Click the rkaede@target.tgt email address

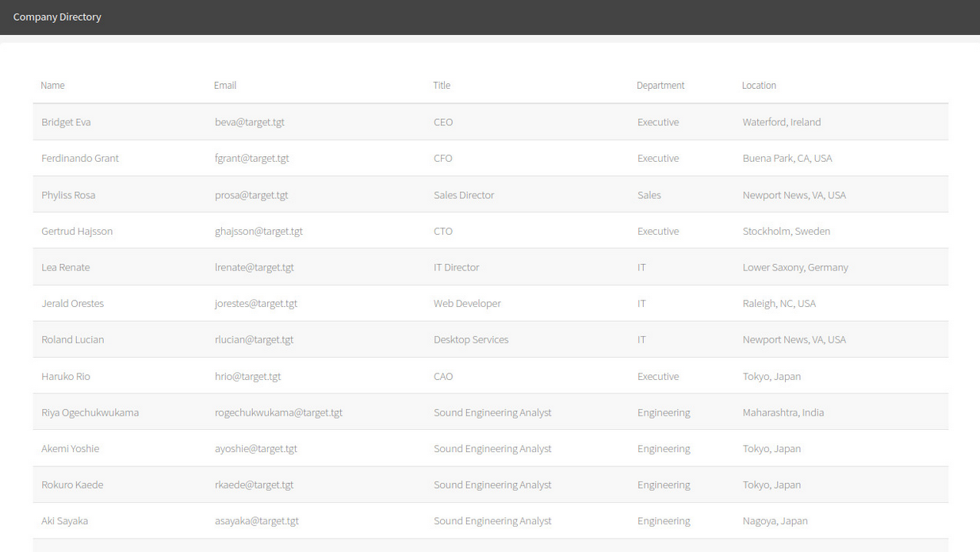255,485
